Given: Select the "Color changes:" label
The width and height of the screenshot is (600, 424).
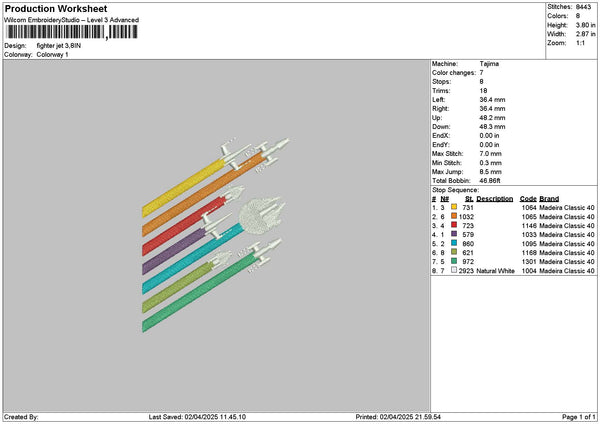Looking at the screenshot, I should click(x=454, y=73).
